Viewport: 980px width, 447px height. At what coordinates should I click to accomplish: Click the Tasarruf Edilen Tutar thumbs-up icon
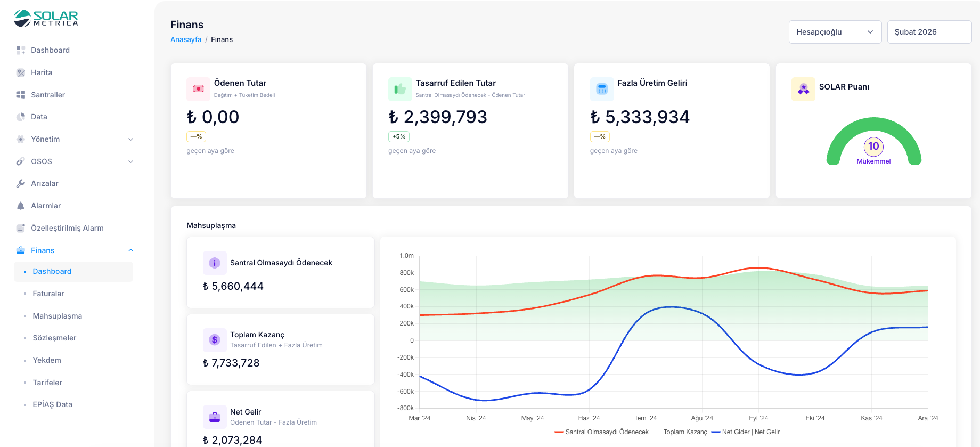(x=400, y=89)
